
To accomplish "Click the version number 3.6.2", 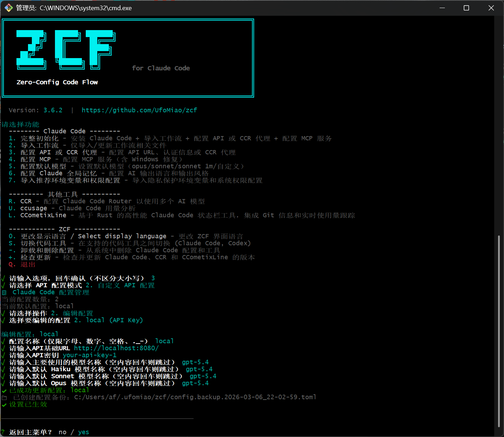I will point(53,110).
